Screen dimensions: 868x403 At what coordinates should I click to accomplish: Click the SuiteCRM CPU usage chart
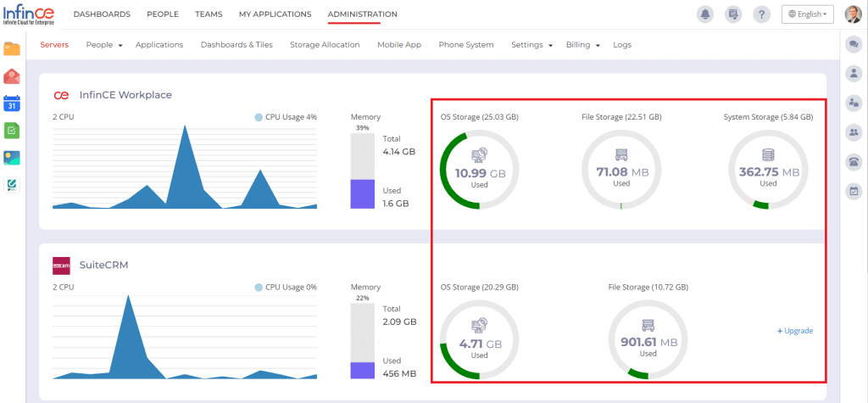tap(185, 337)
